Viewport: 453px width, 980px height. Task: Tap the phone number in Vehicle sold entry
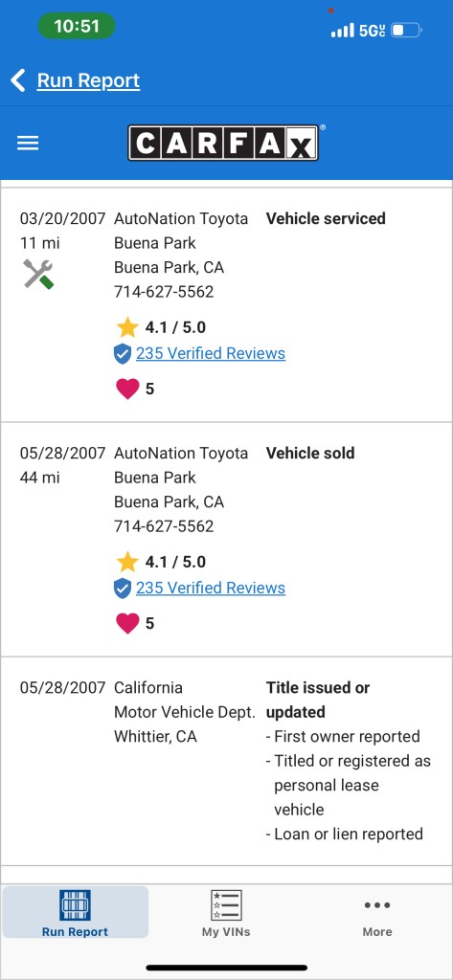(164, 526)
